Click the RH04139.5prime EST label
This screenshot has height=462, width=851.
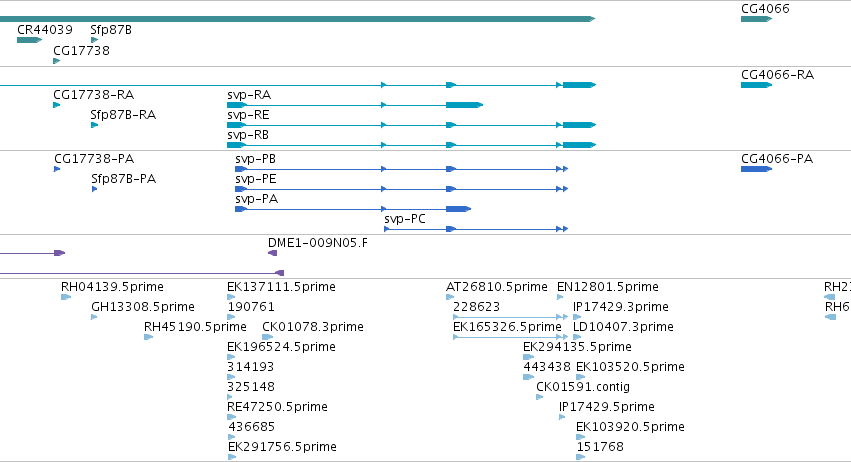tap(112, 287)
